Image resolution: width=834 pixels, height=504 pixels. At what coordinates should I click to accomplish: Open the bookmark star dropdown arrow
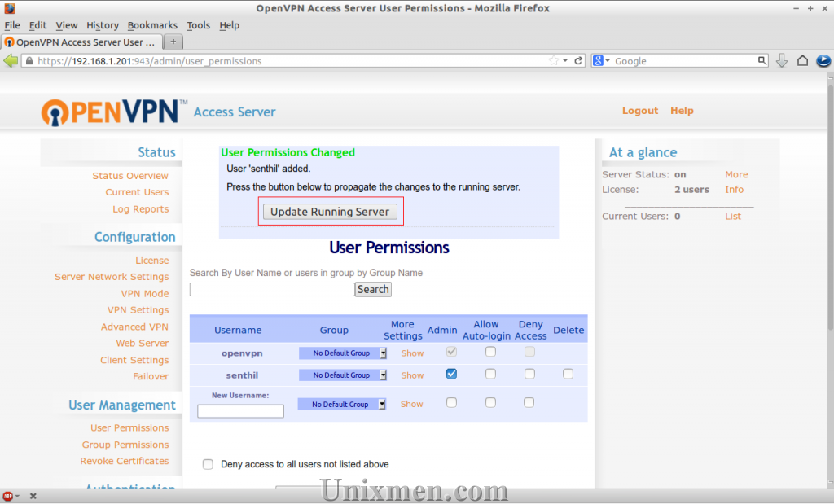tap(565, 60)
